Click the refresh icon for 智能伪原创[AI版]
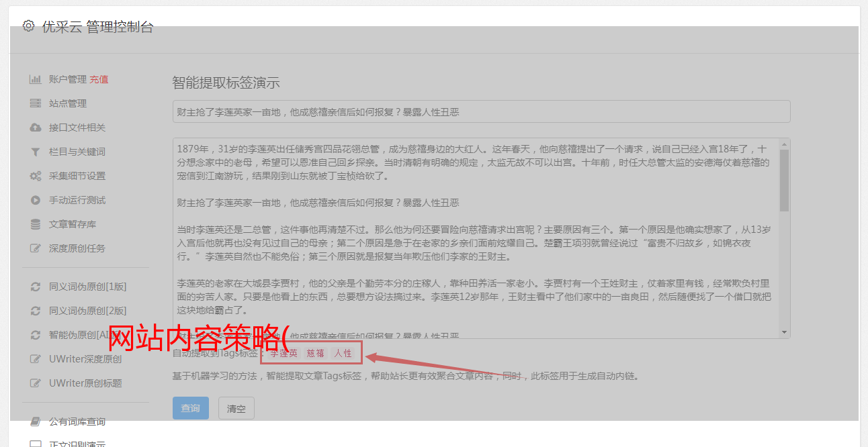 35,335
